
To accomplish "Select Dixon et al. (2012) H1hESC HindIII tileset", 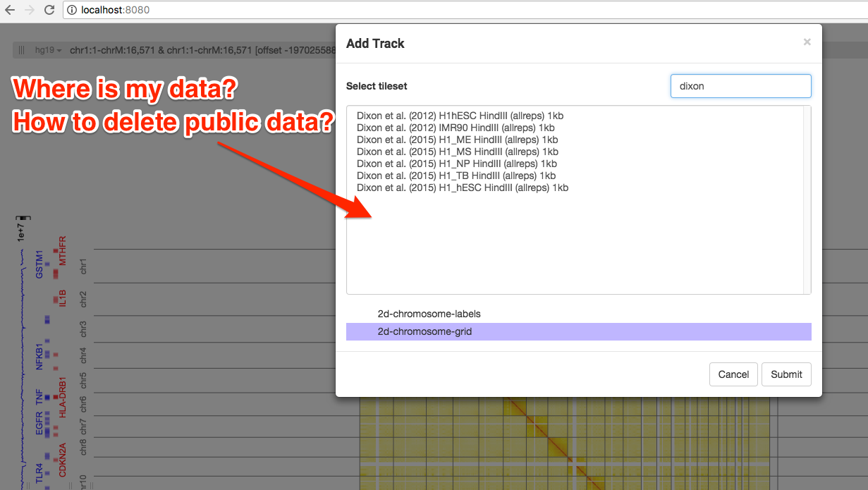I will pos(459,116).
